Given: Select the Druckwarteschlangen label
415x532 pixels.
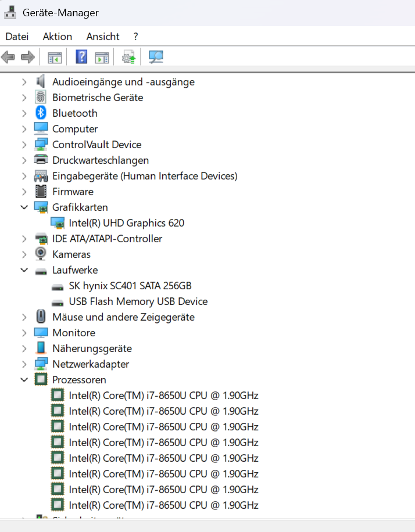Looking at the screenshot, I should tap(101, 160).
